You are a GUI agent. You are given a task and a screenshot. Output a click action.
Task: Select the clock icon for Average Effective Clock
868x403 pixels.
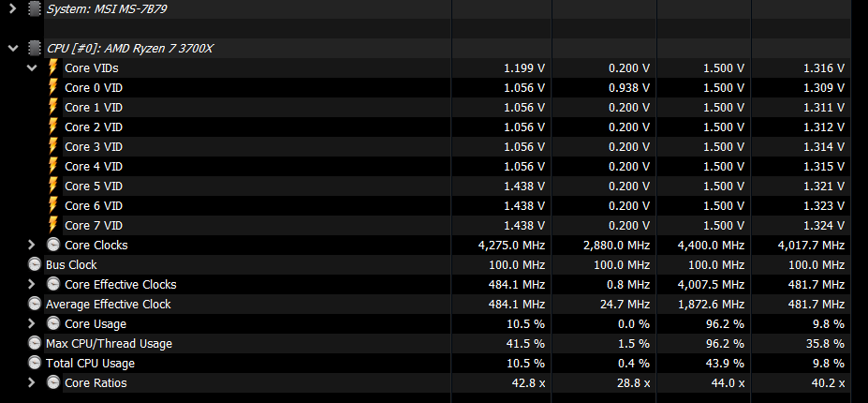35,304
